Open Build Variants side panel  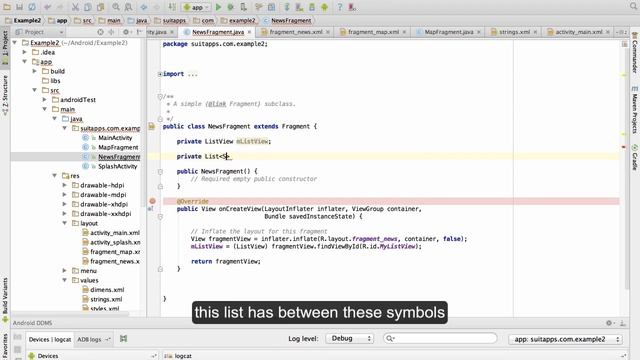coord(5,300)
